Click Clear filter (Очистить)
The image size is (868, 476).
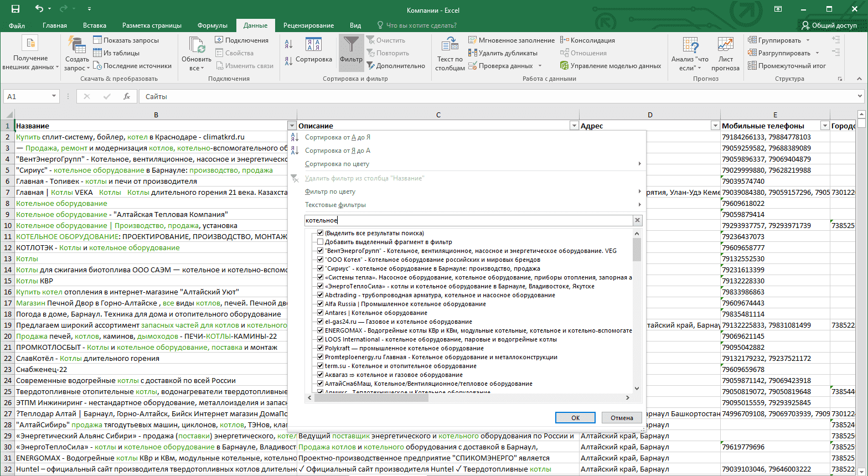click(x=386, y=40)
